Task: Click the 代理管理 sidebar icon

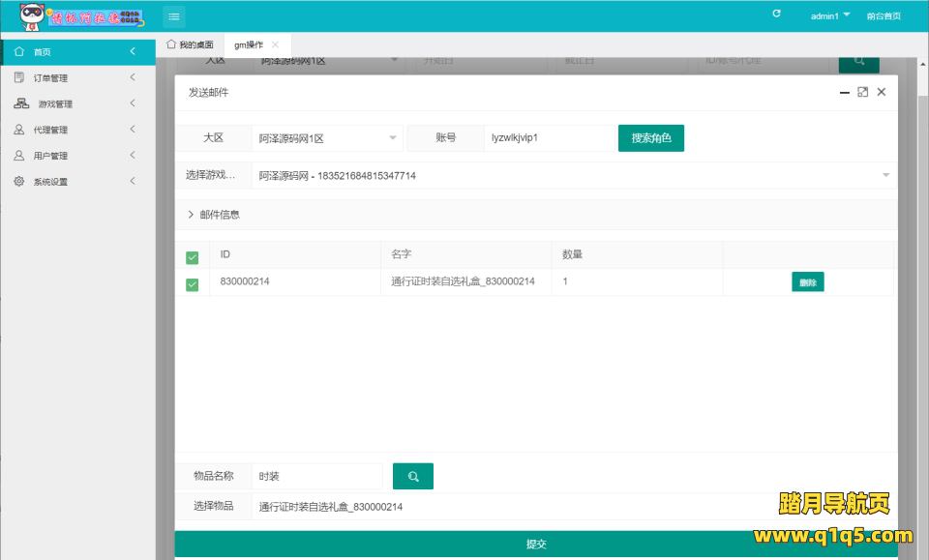Action: tap(19, 130)
